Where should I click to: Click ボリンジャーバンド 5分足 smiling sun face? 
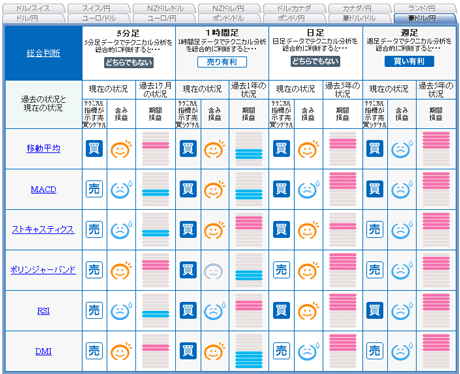(x=121, y=270)
